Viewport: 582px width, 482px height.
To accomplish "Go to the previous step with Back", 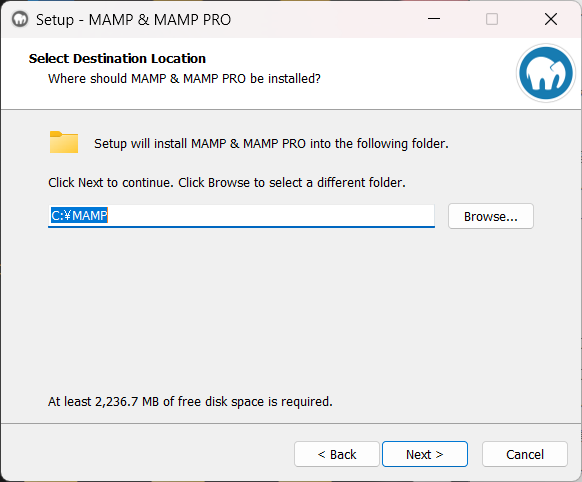I will (337, 454).
